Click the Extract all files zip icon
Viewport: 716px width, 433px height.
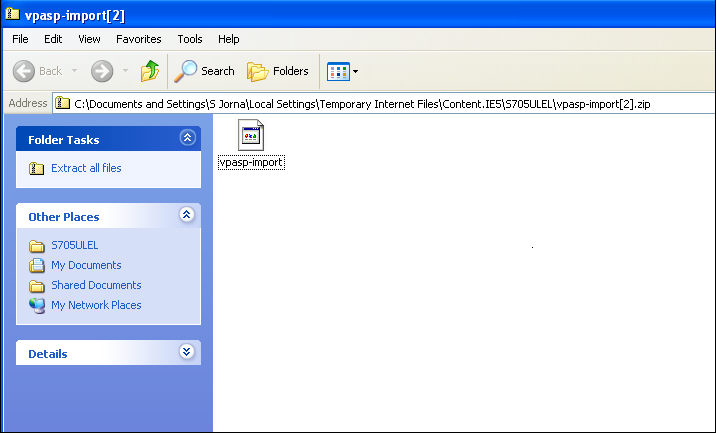tap(37, 169)
